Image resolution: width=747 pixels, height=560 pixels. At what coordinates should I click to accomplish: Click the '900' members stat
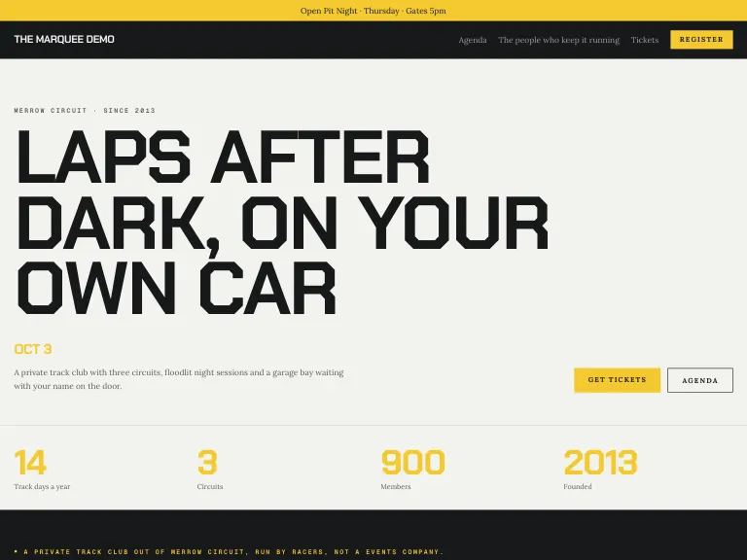click(412, 463)
